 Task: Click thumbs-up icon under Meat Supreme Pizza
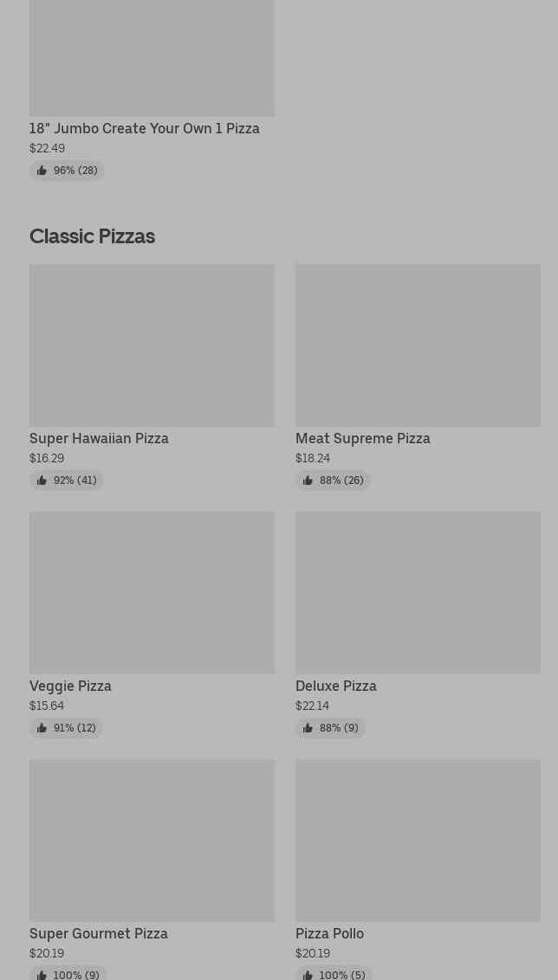click(x=308, y=480)
